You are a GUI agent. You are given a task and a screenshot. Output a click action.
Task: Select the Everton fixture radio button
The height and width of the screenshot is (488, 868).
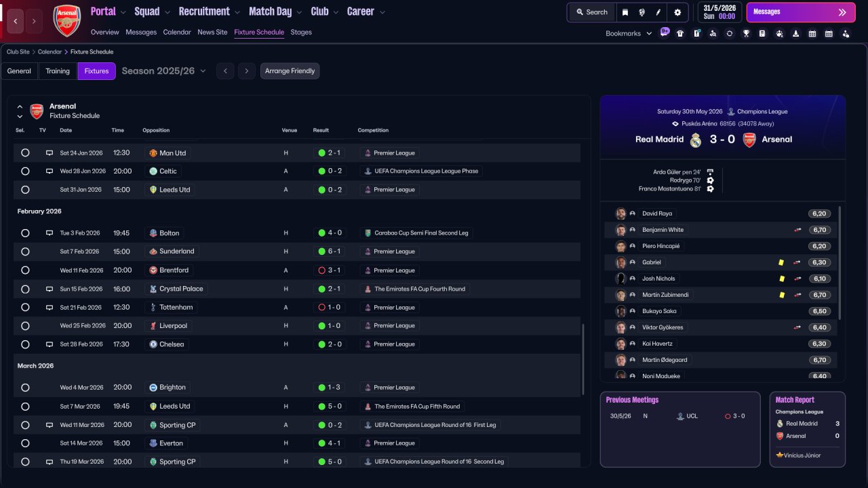pos(25,443)
